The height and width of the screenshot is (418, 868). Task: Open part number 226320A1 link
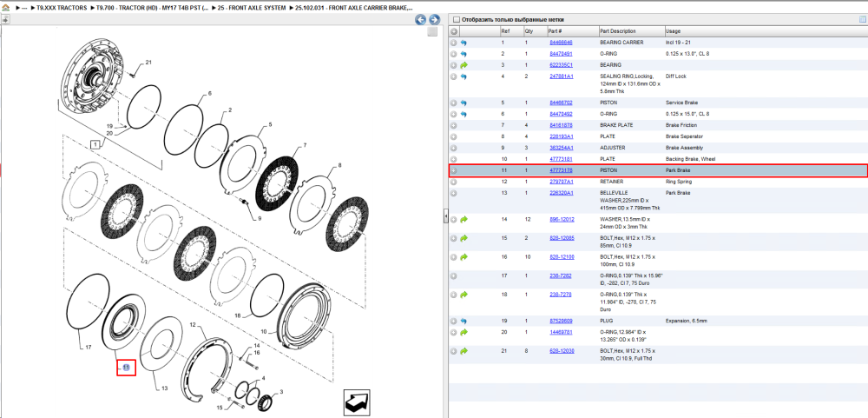(x=561, y=193)
